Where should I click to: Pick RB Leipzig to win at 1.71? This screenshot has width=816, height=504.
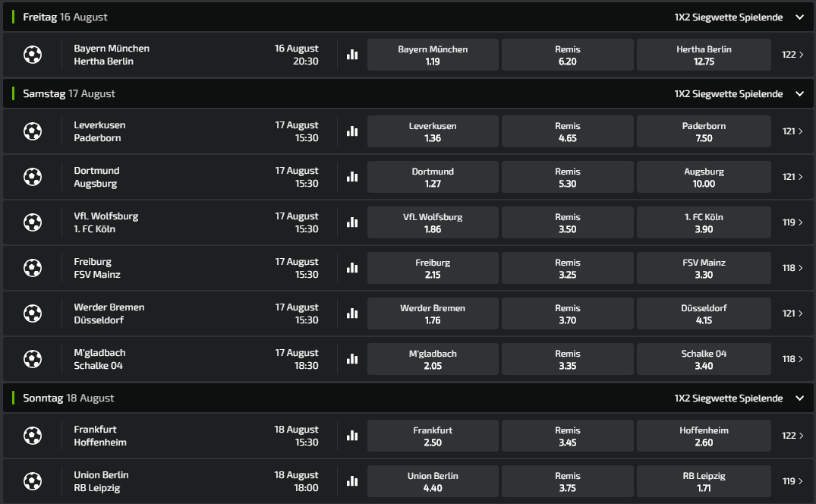[x=704, y=481]
